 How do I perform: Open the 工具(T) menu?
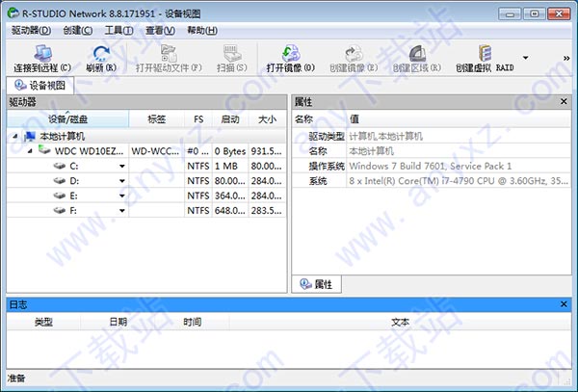click(118, 30)
